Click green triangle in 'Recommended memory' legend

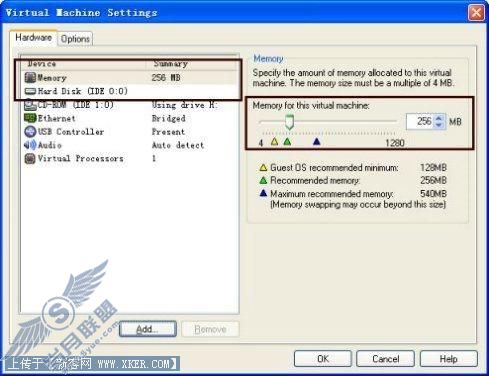click(x=263, y=180)
